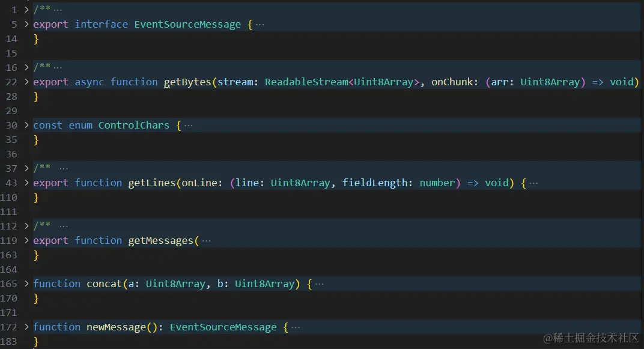The image size is (644, 349).
Task: Expand the getMessages function chevron on line 119
Action: 26,240
